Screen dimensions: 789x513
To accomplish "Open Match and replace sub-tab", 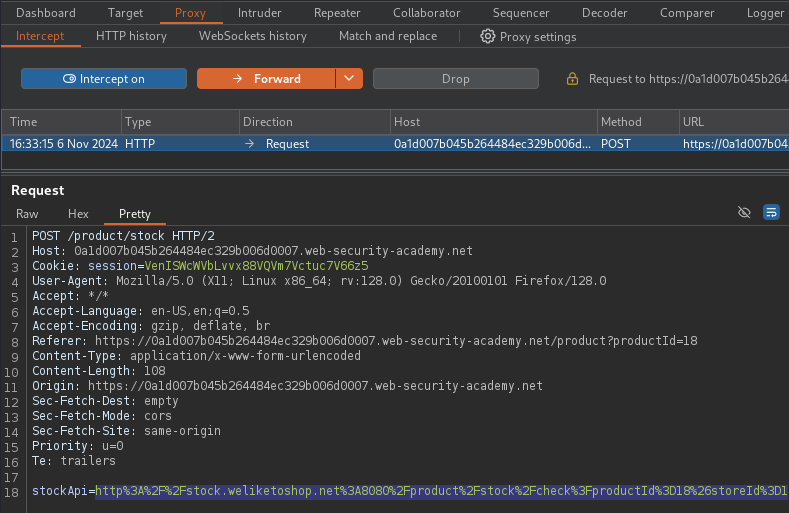I will pos(388,36).
